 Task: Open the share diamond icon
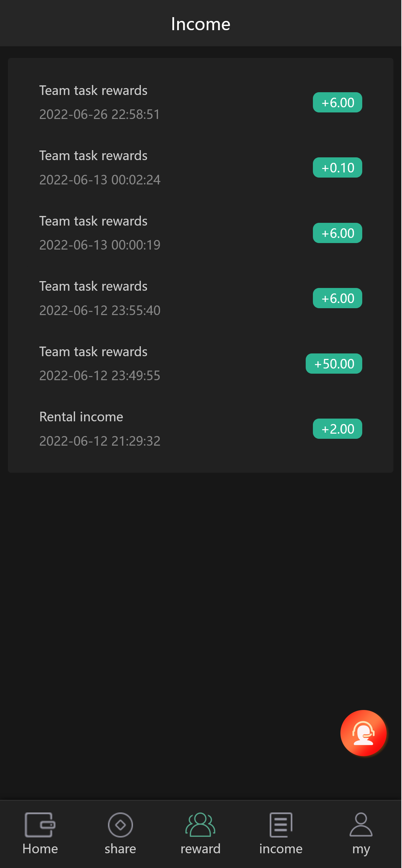tap(120, 824)
